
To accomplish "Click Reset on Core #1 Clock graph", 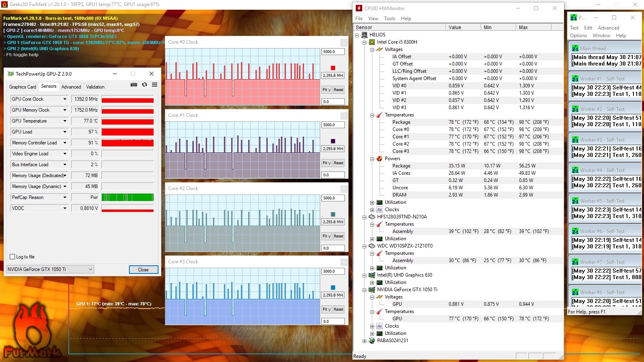I will [339, 163].
